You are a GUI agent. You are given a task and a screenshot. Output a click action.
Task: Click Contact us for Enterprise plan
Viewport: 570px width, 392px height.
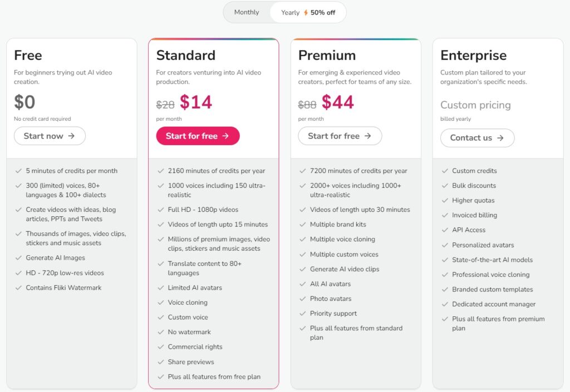[x=477, y=138]
